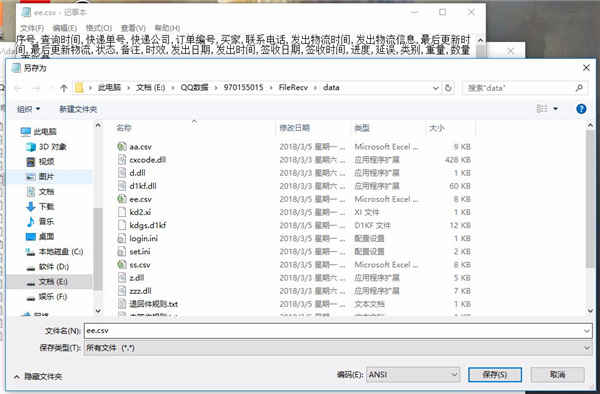
Task: Click the z.dll file icon
Action: 122,277
